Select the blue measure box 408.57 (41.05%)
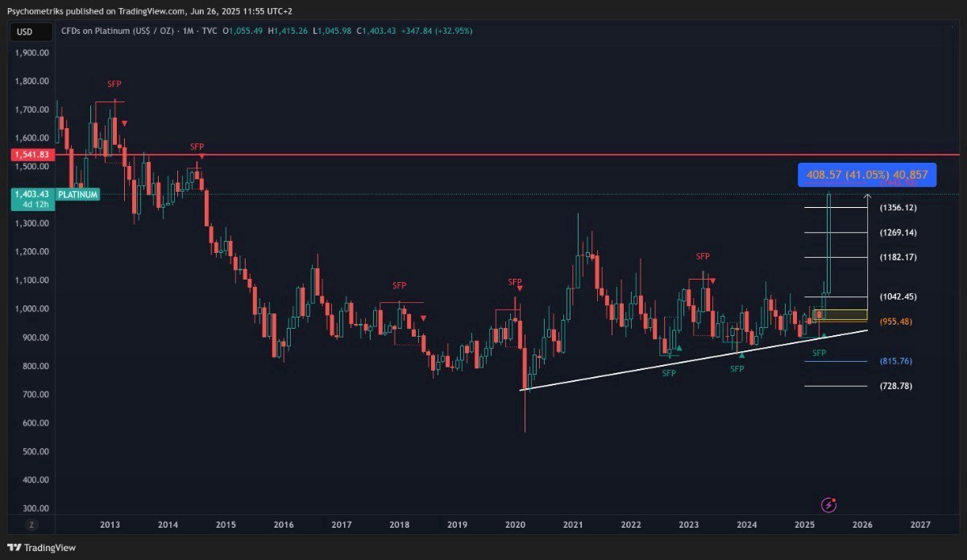967x560 pixels. point(866,175)
